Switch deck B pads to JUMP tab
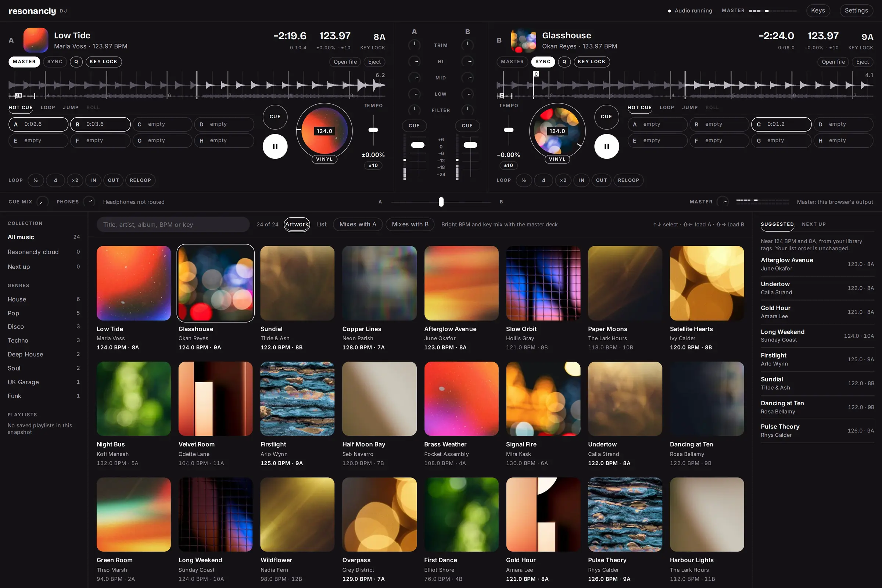 coord(690,107)
